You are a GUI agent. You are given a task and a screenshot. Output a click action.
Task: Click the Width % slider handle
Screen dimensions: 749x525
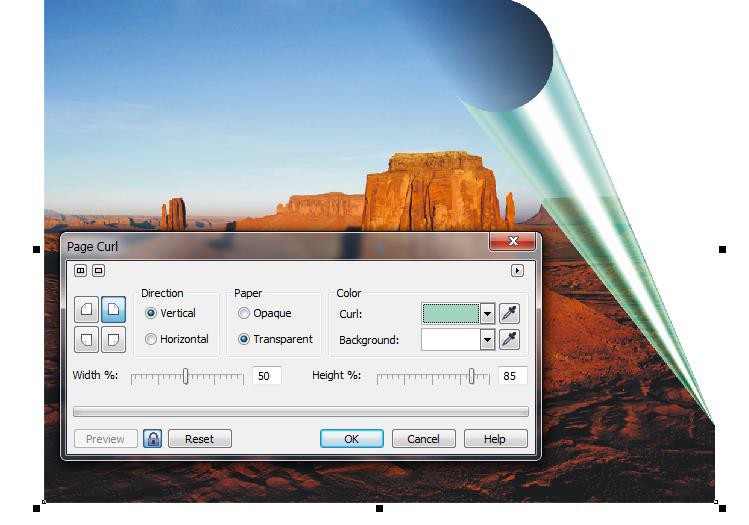pyautogui.click(x=186, y=376)
